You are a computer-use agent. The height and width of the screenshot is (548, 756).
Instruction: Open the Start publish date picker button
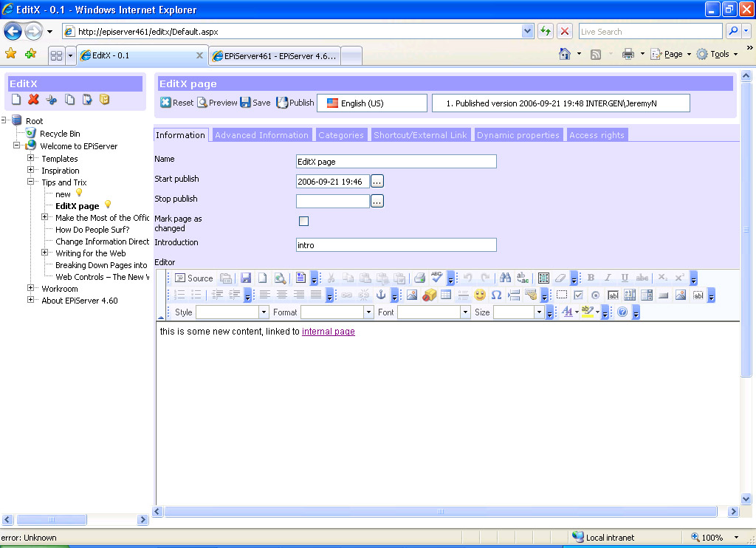377,182
